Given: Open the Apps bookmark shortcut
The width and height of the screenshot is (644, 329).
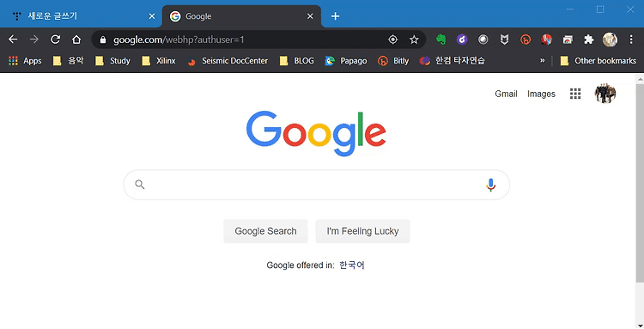Looking at the screenshot, I should coord(25,61).
